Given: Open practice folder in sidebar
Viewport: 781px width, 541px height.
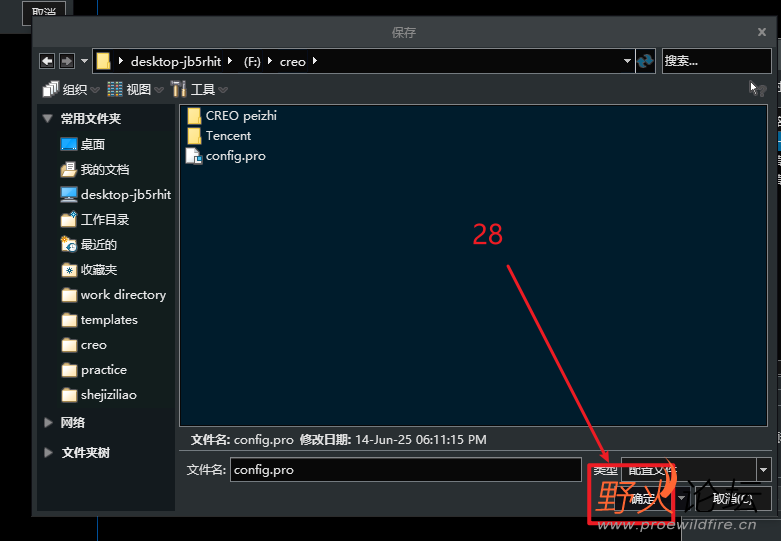Looking at the screenshot, I should pos(94,370).
